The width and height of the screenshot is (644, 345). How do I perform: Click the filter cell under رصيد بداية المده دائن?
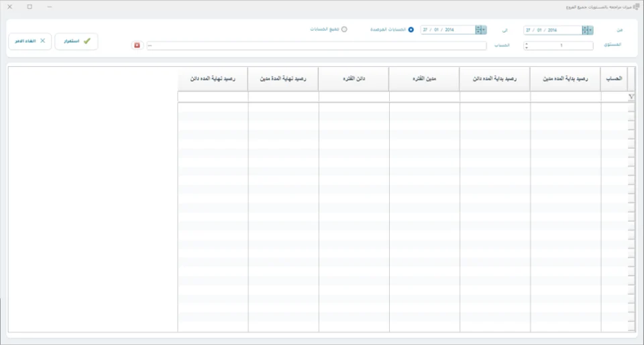pos(495,97)
